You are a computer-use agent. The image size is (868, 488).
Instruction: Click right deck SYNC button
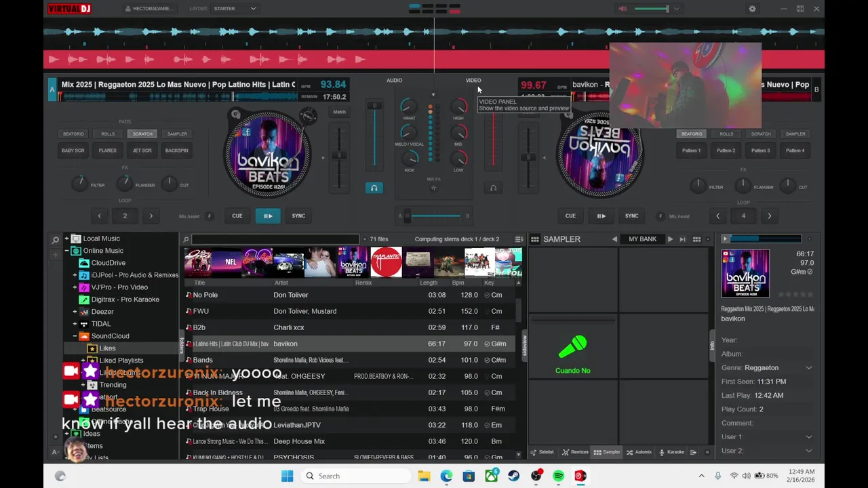(x=631, y=216)
